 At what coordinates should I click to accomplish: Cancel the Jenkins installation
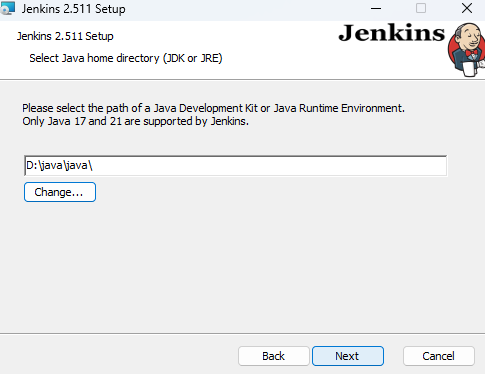point(439,356)
